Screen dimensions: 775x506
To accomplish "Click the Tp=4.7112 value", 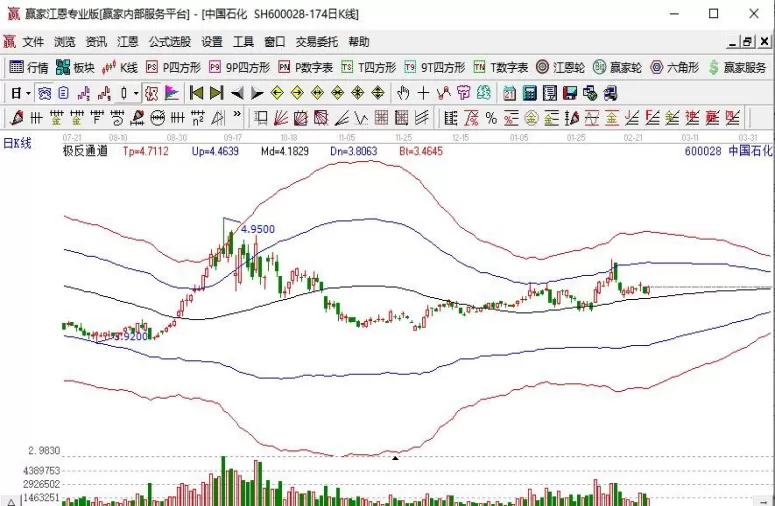I will (146, 151).
